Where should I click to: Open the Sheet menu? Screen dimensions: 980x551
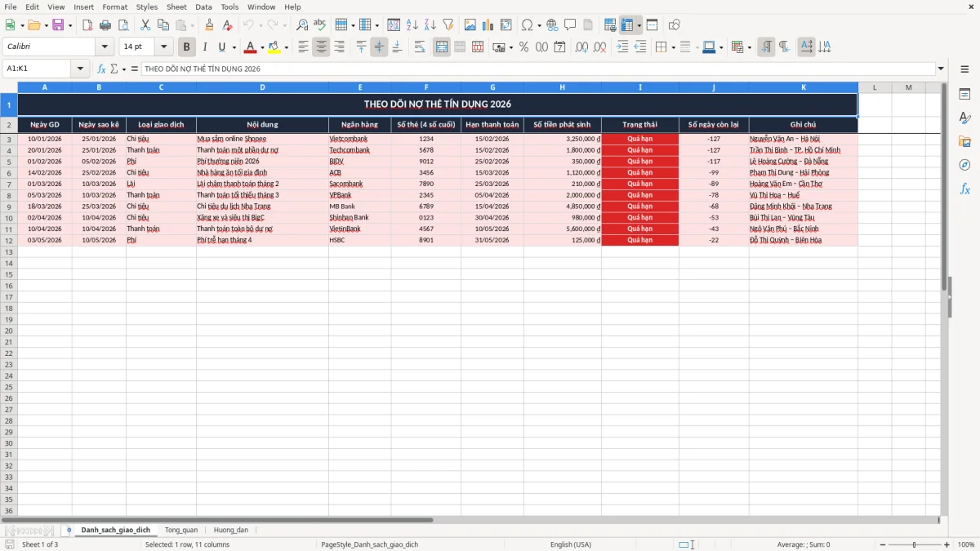tap(176, 7)
